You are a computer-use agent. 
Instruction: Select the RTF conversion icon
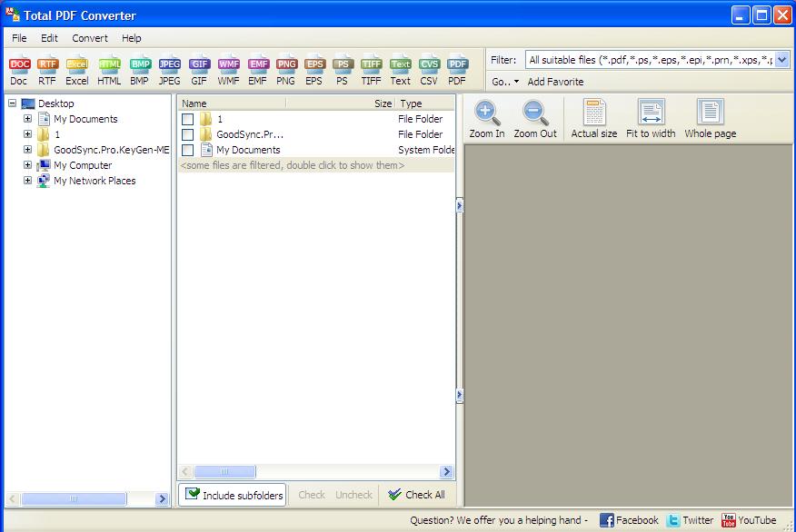[47, 70]
